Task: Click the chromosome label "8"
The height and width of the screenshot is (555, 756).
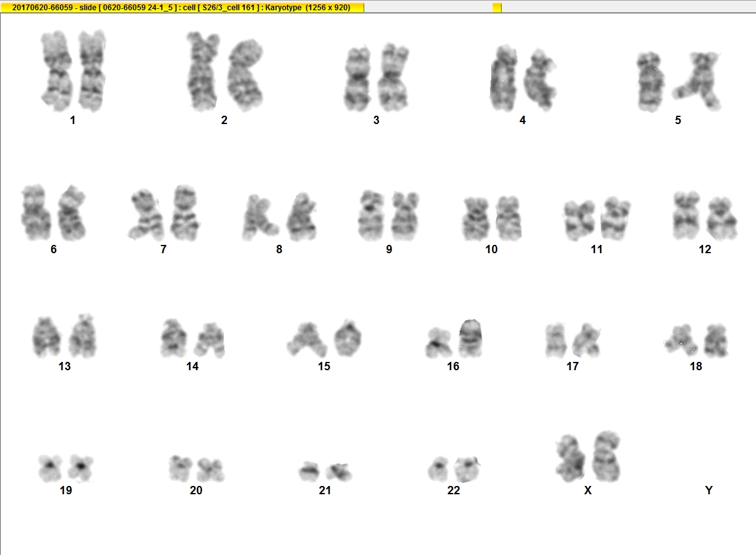Action: pos(279,249)
